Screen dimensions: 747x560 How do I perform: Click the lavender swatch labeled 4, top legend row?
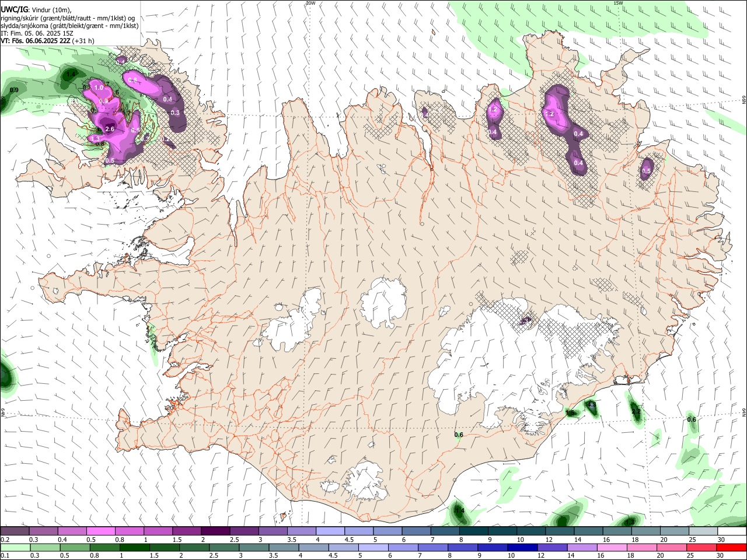pos(330,531)
